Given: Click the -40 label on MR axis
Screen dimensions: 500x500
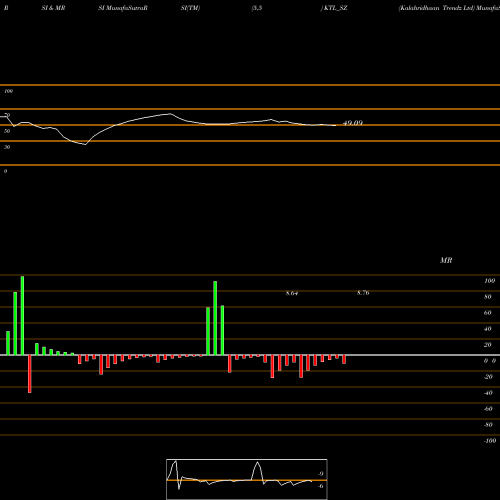Looking at the screenshot, I should [x=488, y=393].
